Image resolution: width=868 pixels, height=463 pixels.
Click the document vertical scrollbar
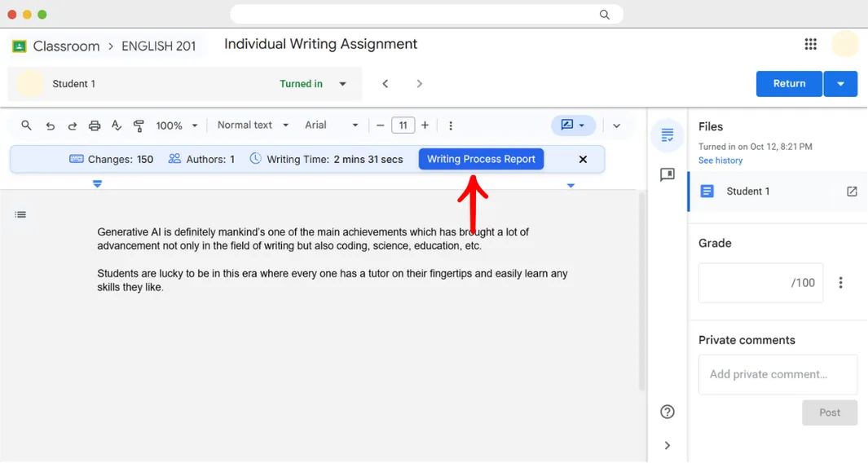(x=641, y=291)
